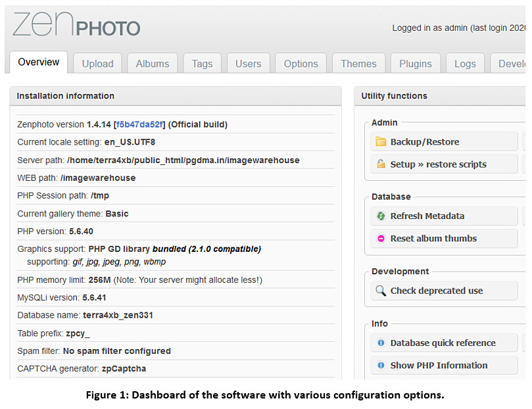Screen dimensions: 532x409
Task: Switch to the Plugins tab
Action: pyautogui.click(x=416, y=64)
